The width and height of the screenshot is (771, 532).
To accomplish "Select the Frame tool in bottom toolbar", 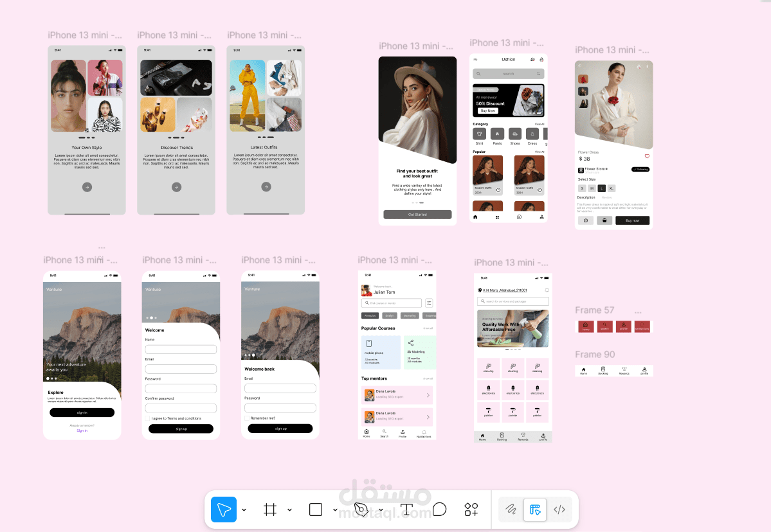I will point(270,510).
